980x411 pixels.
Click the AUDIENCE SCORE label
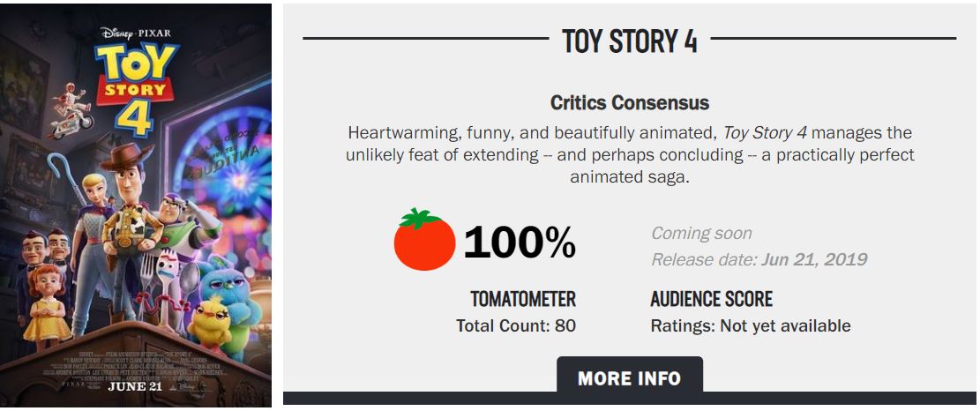711,299
